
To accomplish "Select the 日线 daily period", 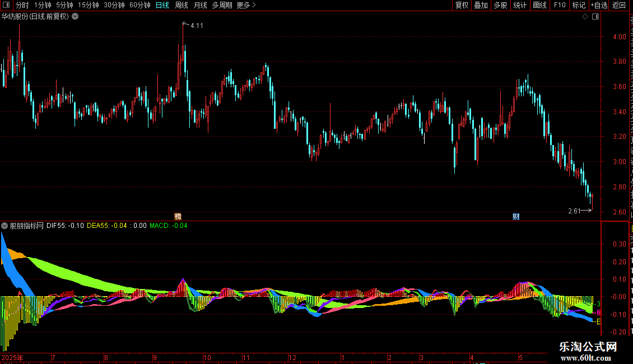I will click(x=162, y=5).
